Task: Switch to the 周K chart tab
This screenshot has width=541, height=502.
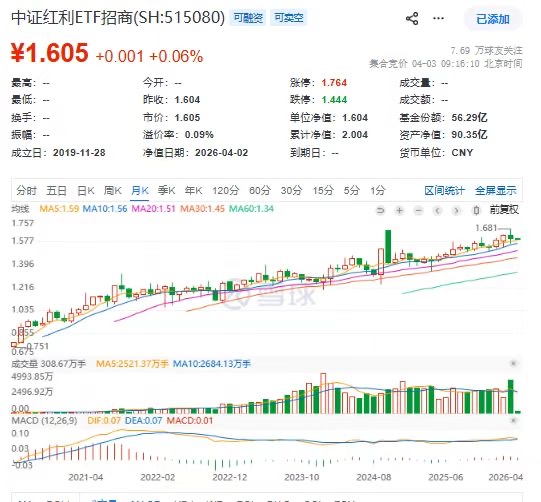Action: tap(112, 190)
